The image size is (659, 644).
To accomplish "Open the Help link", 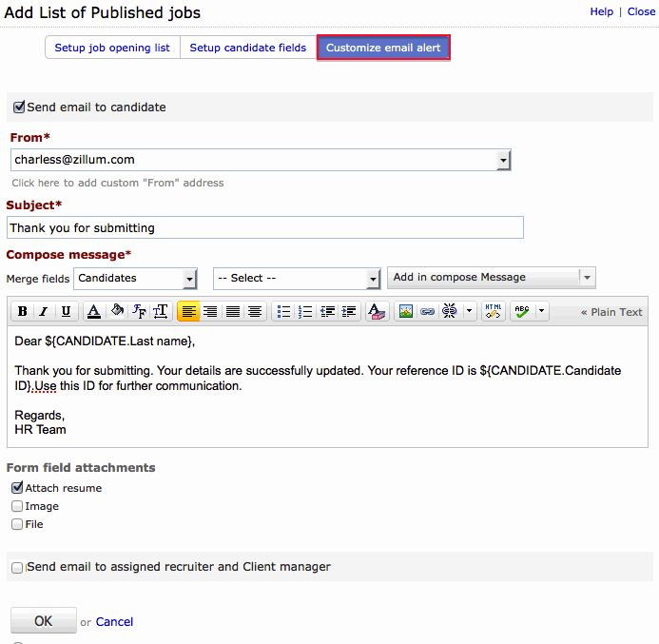I will [x=601, y=11].
